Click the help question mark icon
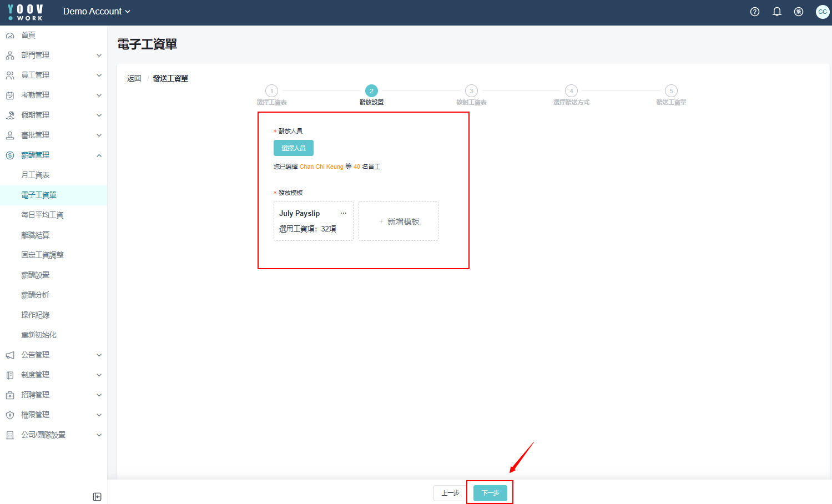 (x=754, y=12)
